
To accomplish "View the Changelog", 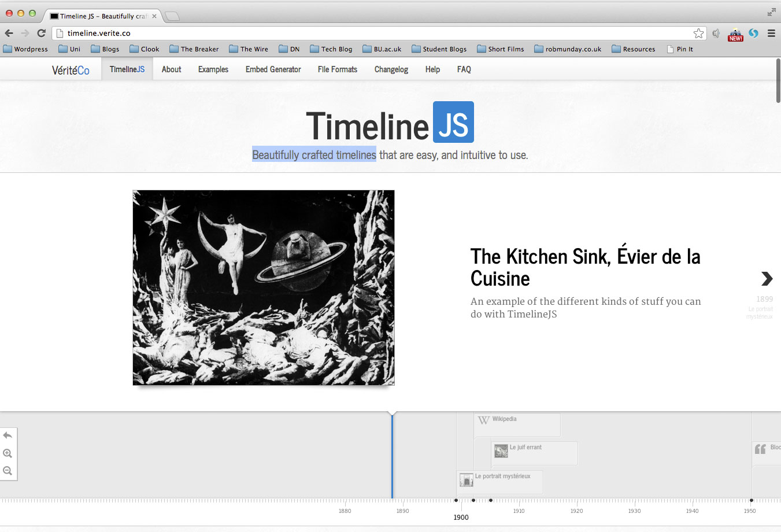I will (x=391, y=69).
